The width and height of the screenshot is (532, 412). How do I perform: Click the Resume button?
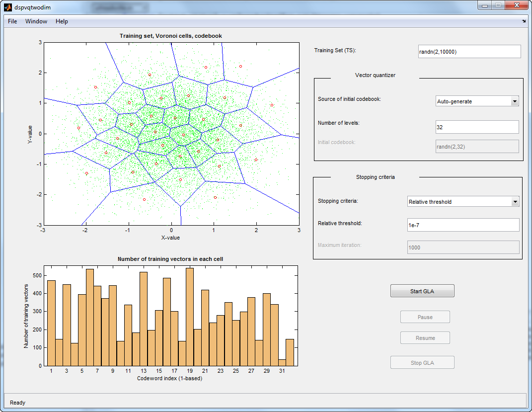click(425, 338)
